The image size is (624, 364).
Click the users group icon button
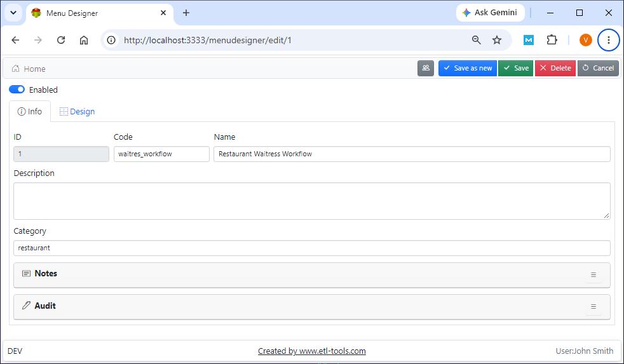tap(425, 68)
